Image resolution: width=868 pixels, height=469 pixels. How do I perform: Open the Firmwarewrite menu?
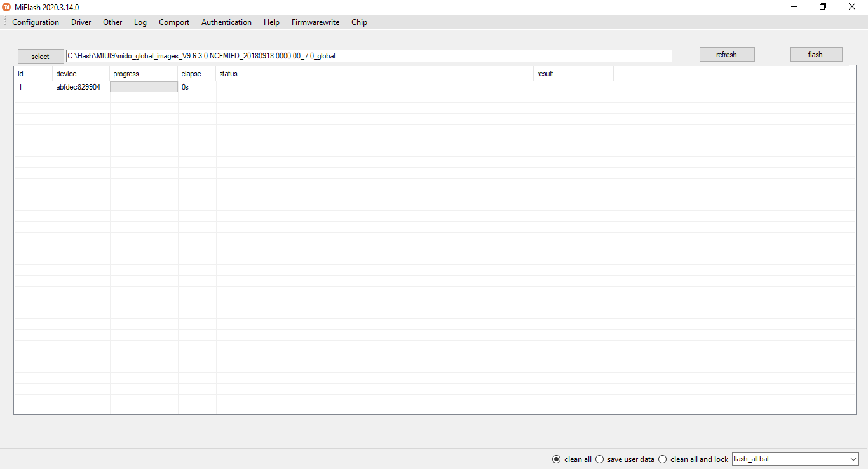pos(315,22)
